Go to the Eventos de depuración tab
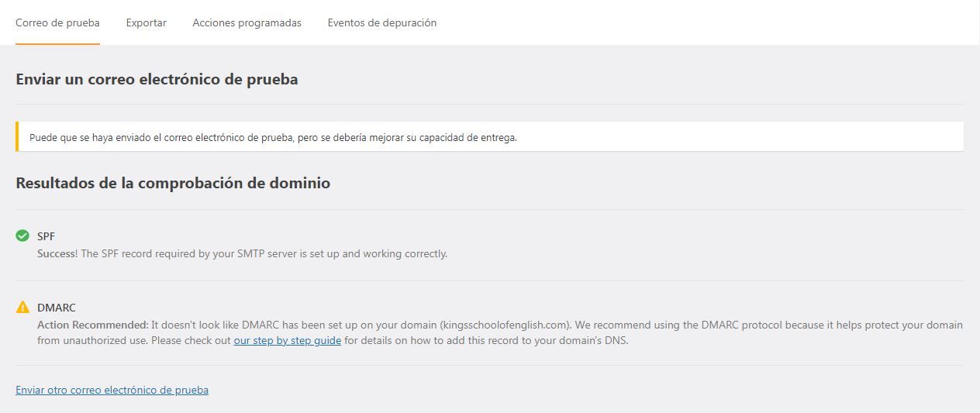The image size is (980, 413). point(382,22)
